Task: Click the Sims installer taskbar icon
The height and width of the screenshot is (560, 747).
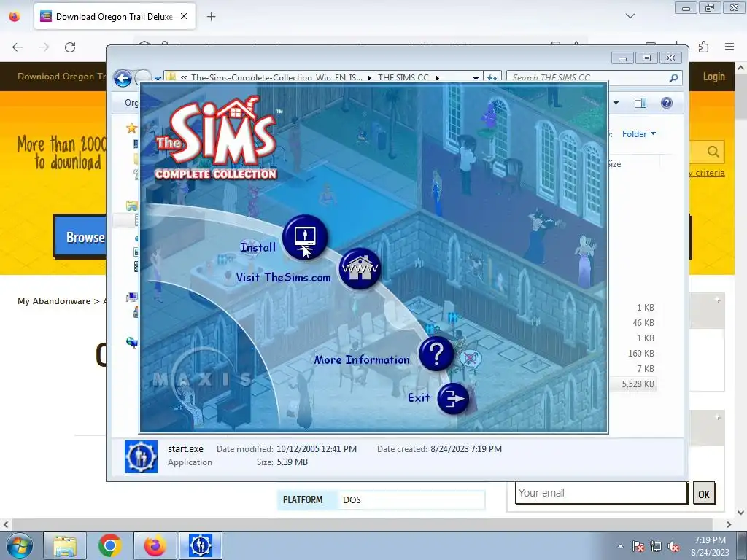Action: tap(200, 545)
